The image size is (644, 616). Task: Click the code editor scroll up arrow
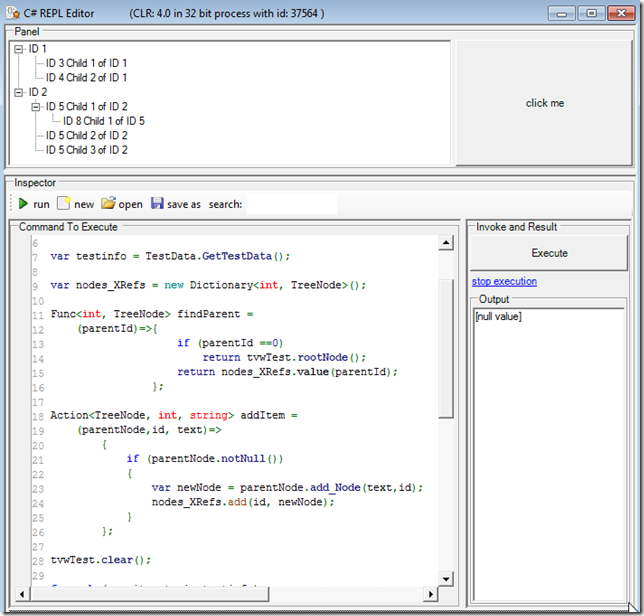446,243
